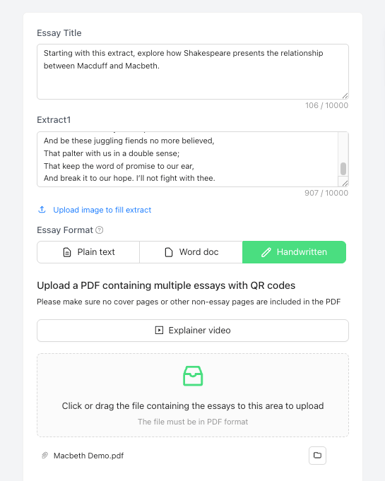385x481 pixels.
Task: Click the PDF drag-and-drop upload area
Action: 193,395
